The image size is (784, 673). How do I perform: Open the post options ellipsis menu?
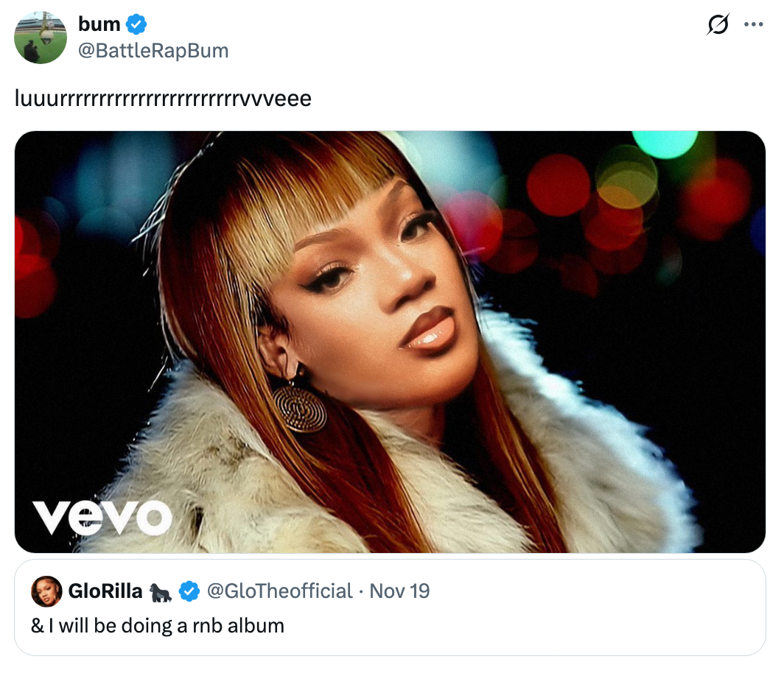pos(754,24)
